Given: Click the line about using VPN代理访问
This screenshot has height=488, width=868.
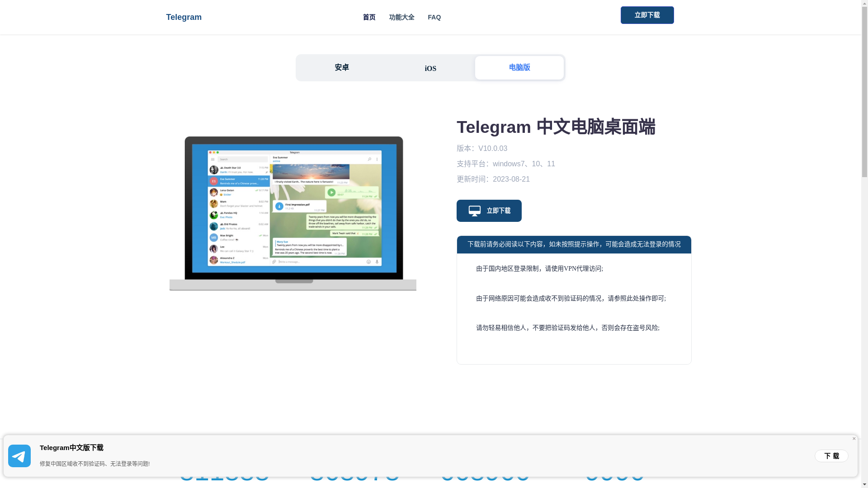Looking at the screenshot, I should pos(539,269).
